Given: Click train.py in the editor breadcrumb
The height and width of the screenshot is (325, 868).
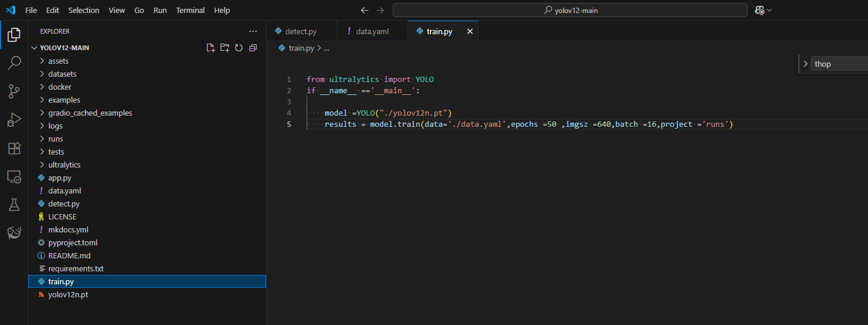Looking at the screenshot, I should tap(301, 48).
